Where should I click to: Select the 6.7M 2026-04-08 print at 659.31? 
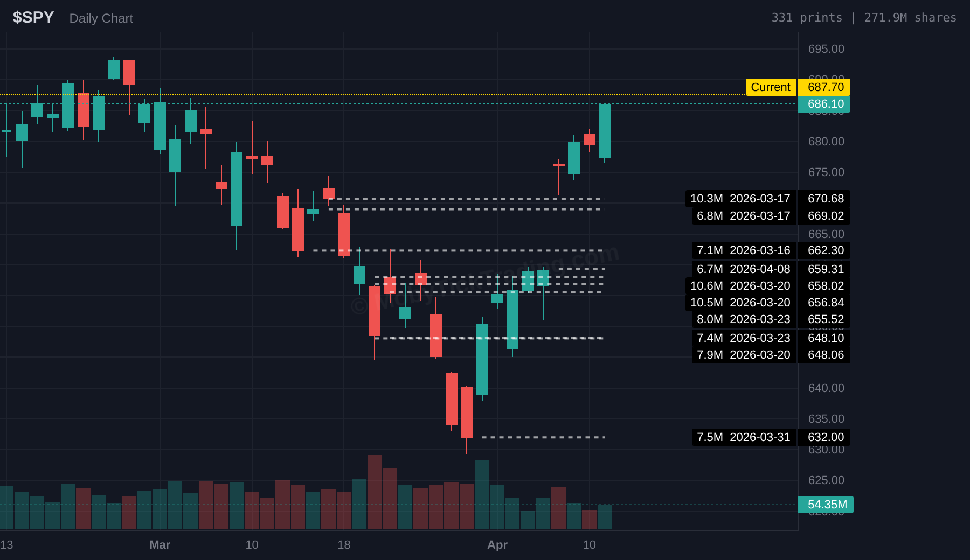[771, 269]
